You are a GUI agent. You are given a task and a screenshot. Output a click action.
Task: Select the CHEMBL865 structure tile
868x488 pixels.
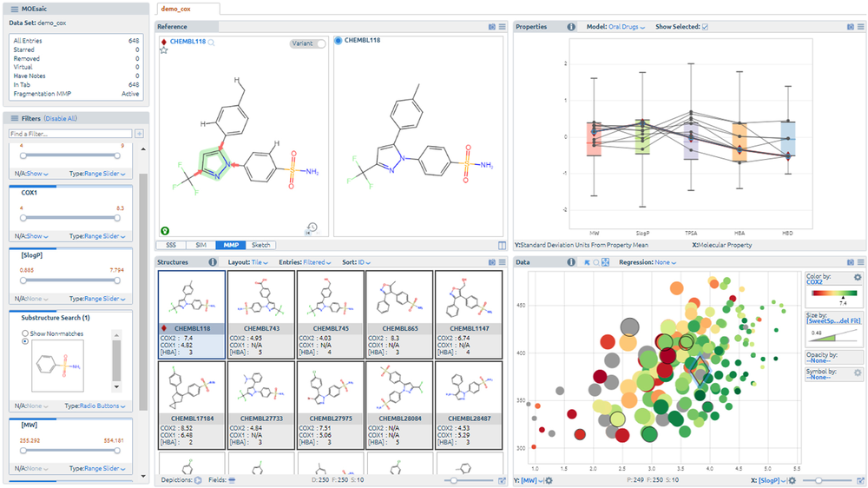click(x=399, y=314)
